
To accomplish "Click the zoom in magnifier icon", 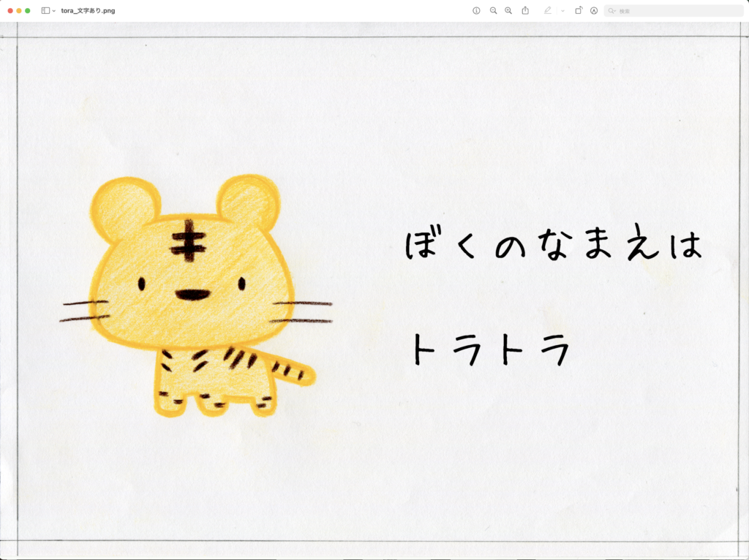I will pyautogui.click(x=508, y=11).
